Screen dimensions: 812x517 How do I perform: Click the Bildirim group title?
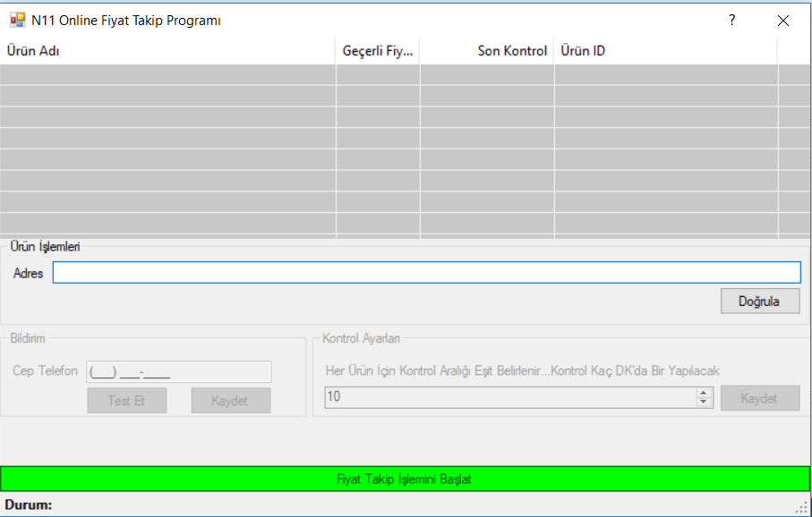coord(28,338)
